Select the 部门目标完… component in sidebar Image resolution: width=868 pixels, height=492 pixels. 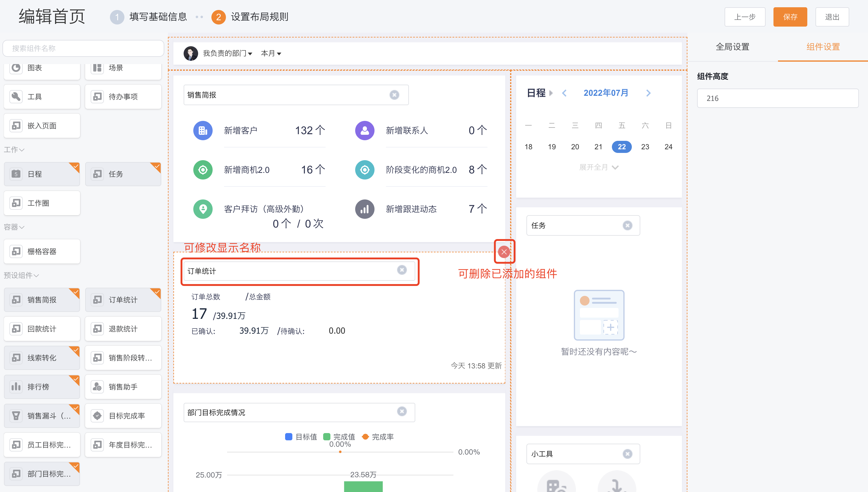pos(42,474)
